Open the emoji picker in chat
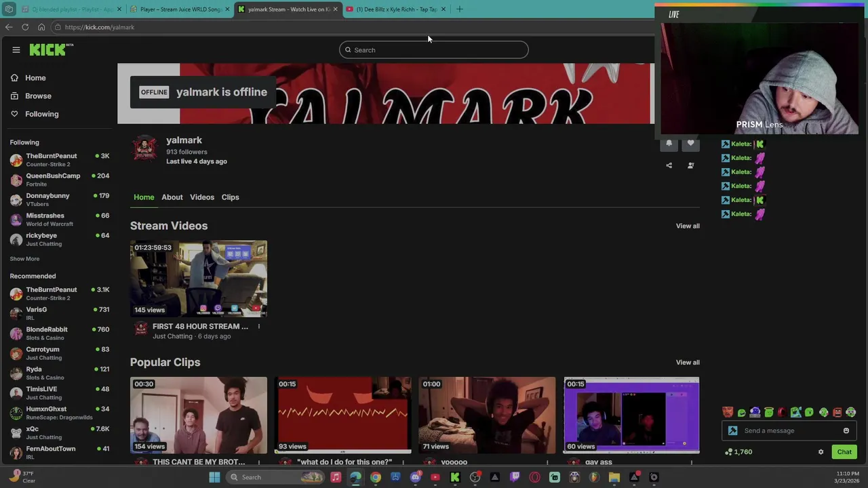Viewport: 868px width, 488px height. pos(846,430)
